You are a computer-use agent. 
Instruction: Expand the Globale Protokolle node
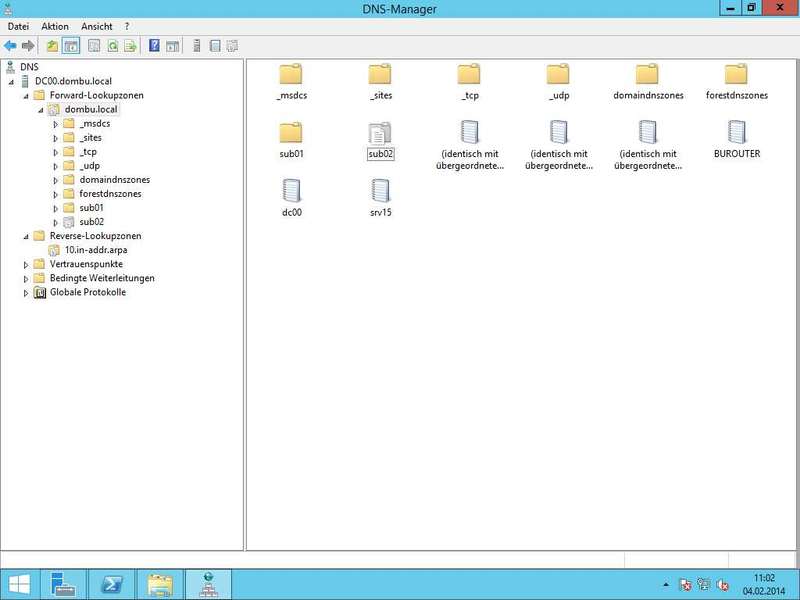coord(26,293)
